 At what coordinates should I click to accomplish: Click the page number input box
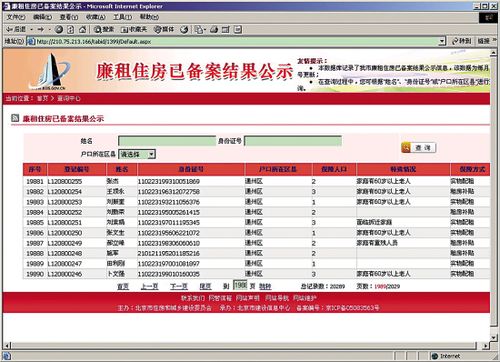coord(240,285)
